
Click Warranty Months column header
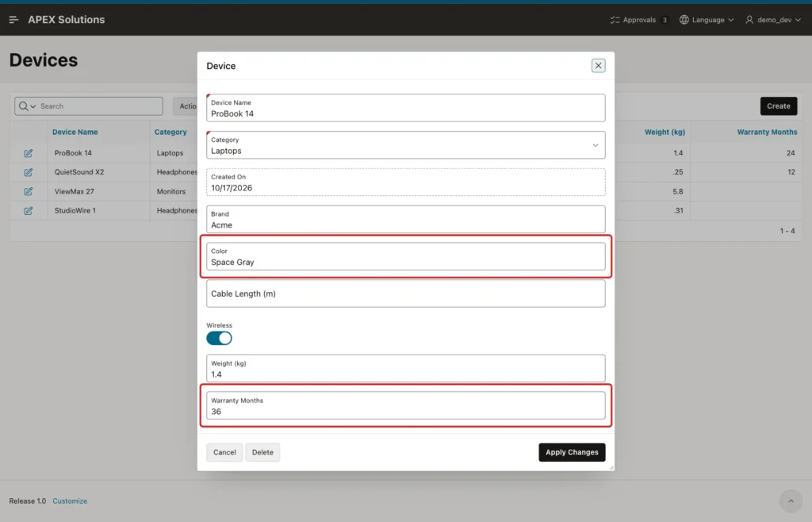[x=767, y=132]
